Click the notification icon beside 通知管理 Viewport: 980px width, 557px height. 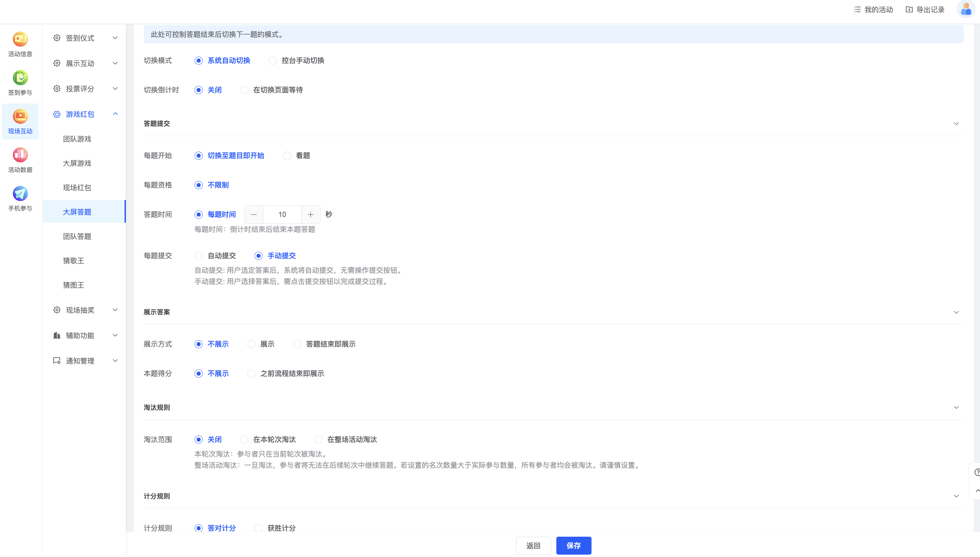click(57, 361)
